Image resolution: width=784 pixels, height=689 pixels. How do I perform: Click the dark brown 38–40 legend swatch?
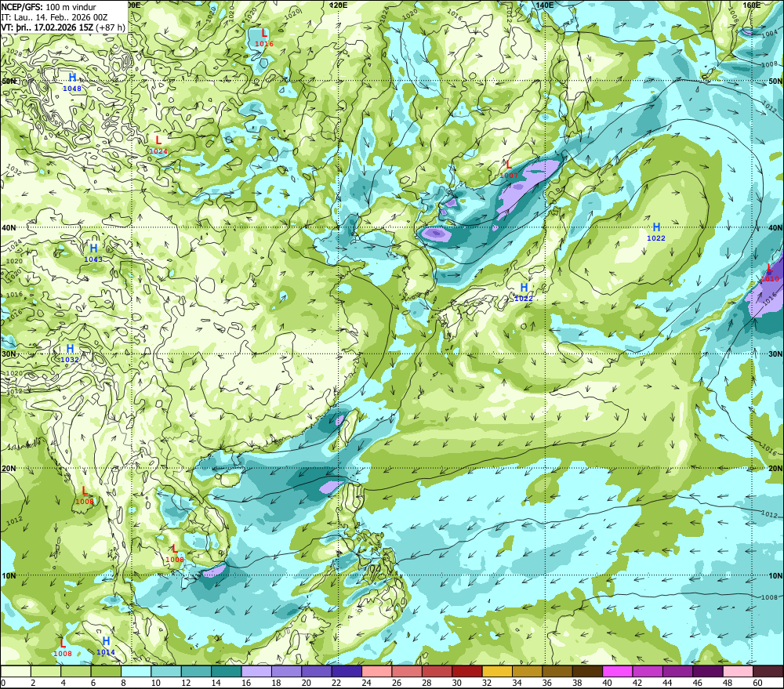coord(588,671)
